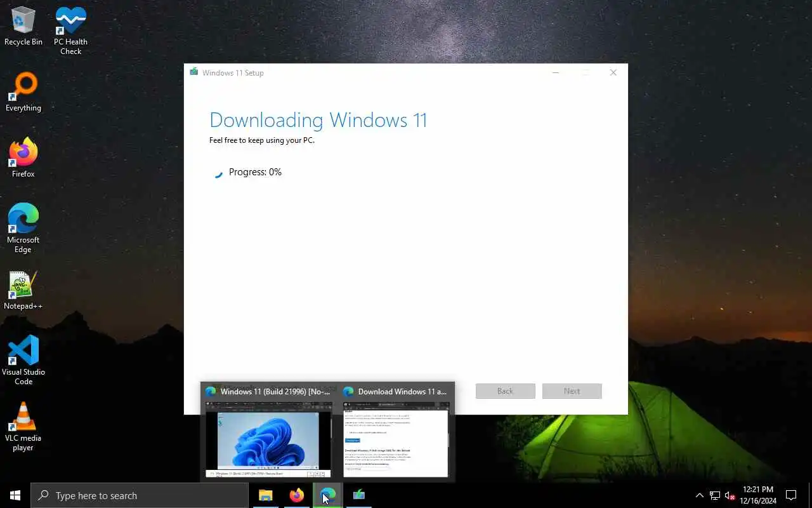Switch to Firefox in the taskbar
This screenshot has height=508, width=812.
[x=296, y=495]
